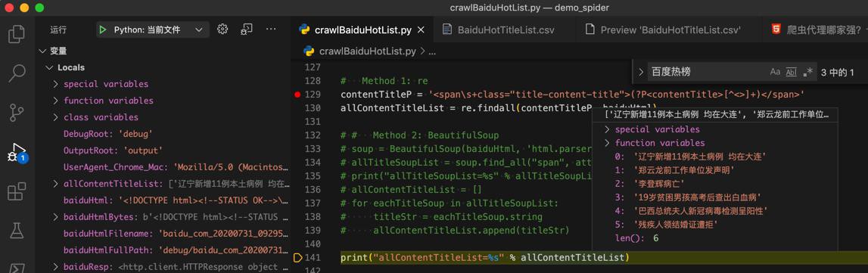Viewport: 868px width, 273px height.
Task: Expand special variables in hover popup
Action: click(607, 129)
